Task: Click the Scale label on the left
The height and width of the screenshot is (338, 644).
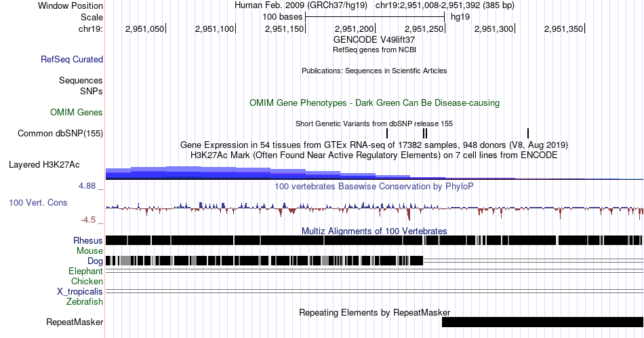Action: 92,17
